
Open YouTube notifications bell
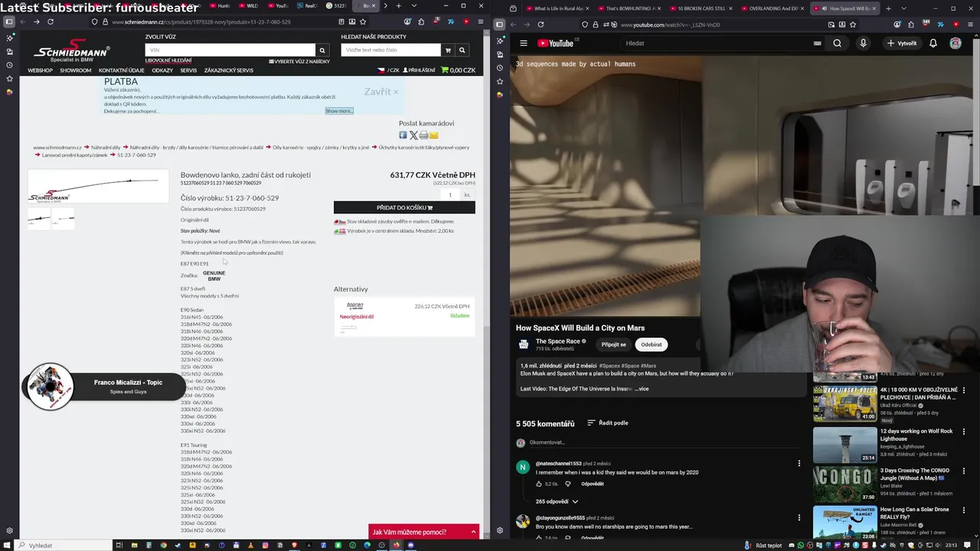(933, 44)
